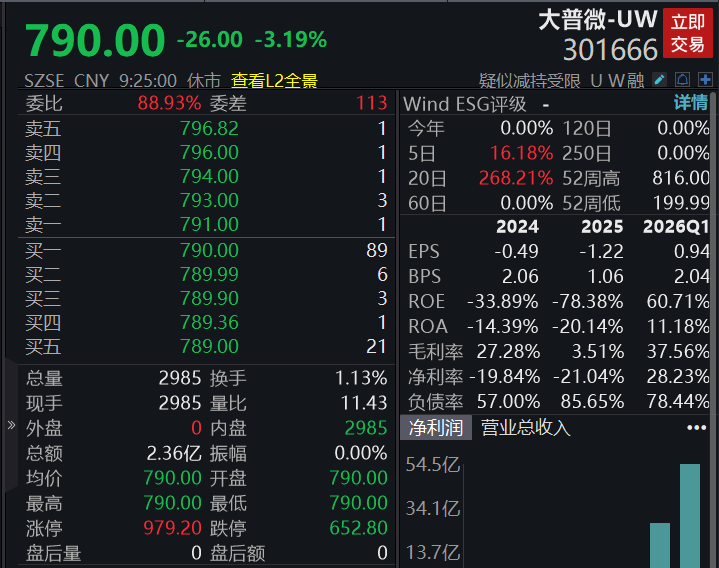Click 2025 EPS value -1.22
This screenshot has height=568, width=719.
click(x=602, y=252)
